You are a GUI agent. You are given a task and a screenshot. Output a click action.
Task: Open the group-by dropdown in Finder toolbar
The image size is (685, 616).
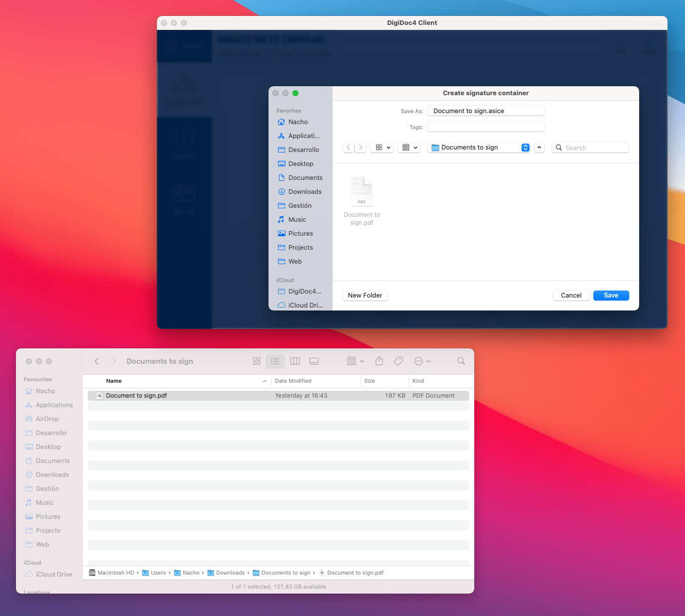tap(354, 361)
